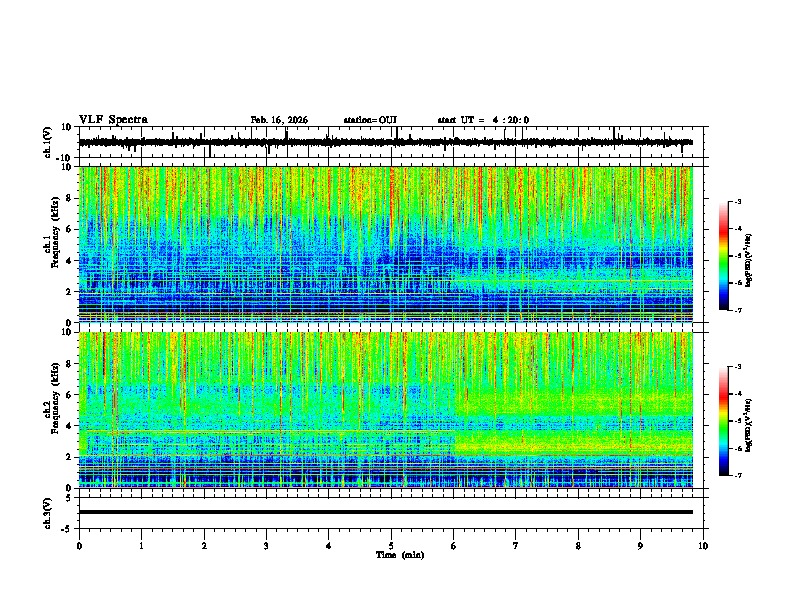Click the ch.2 spectrogram color scale bar
Viewport: 792px width, 612px height.
724,421
